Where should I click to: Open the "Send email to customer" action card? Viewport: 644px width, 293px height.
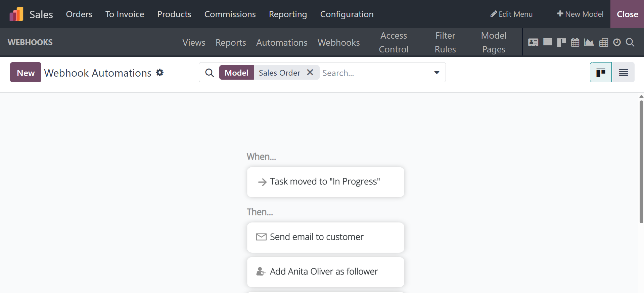tap(325, 237)
